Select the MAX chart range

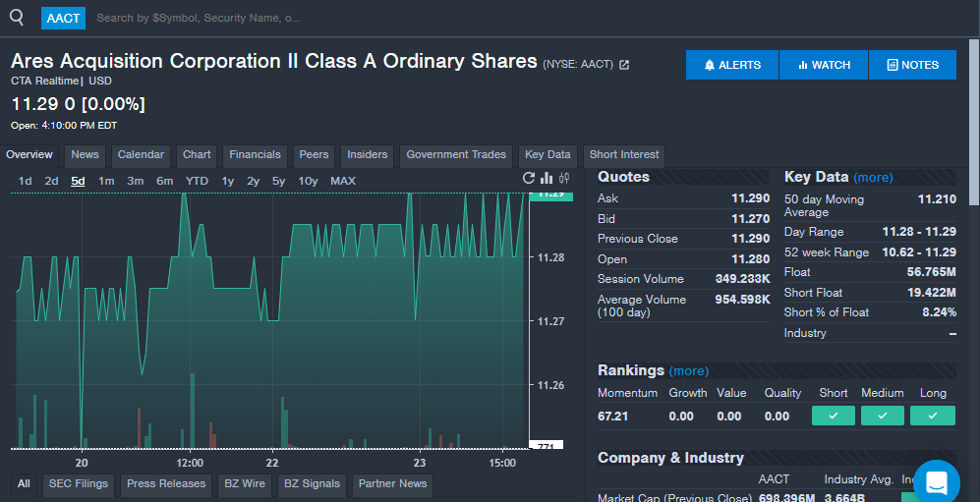click(343, 181)
